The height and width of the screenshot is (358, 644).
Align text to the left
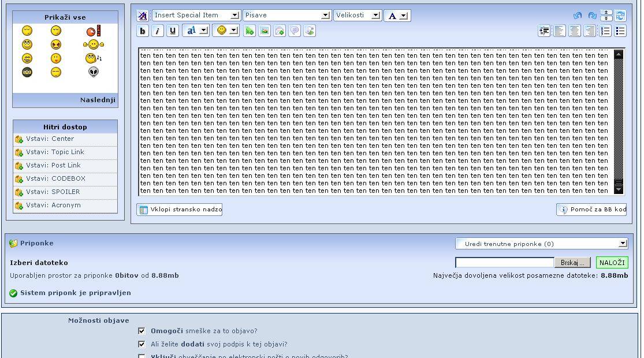(x=560, y=31)
